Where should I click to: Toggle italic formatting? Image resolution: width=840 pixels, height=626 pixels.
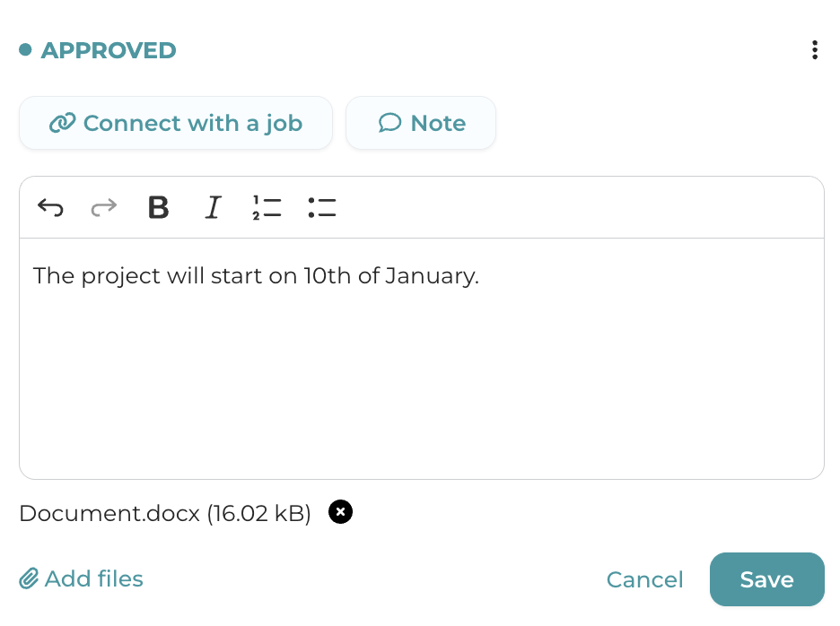coord(212,208)
